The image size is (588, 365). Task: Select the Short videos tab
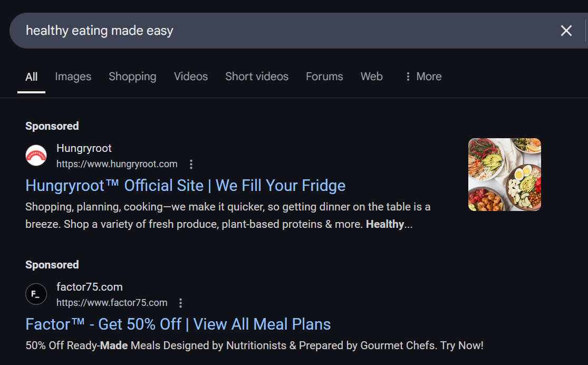point(257,76)
